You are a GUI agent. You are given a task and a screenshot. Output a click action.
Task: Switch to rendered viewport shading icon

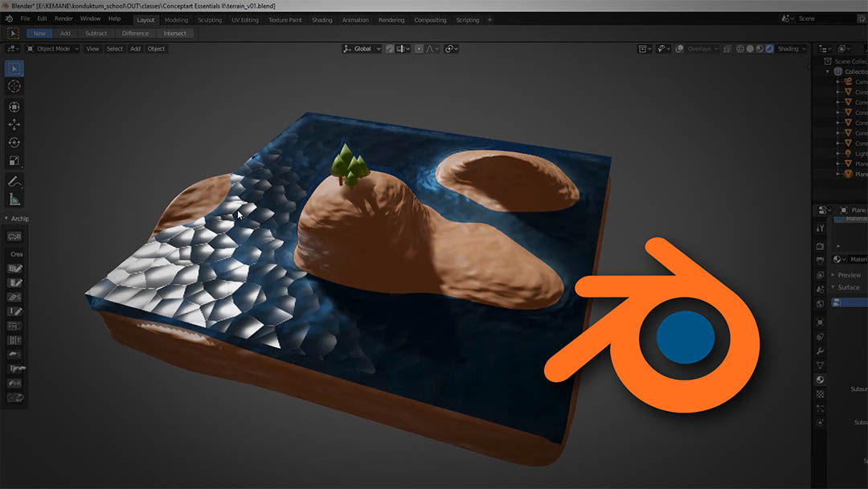pyautogui.click(x=769, y=49)
